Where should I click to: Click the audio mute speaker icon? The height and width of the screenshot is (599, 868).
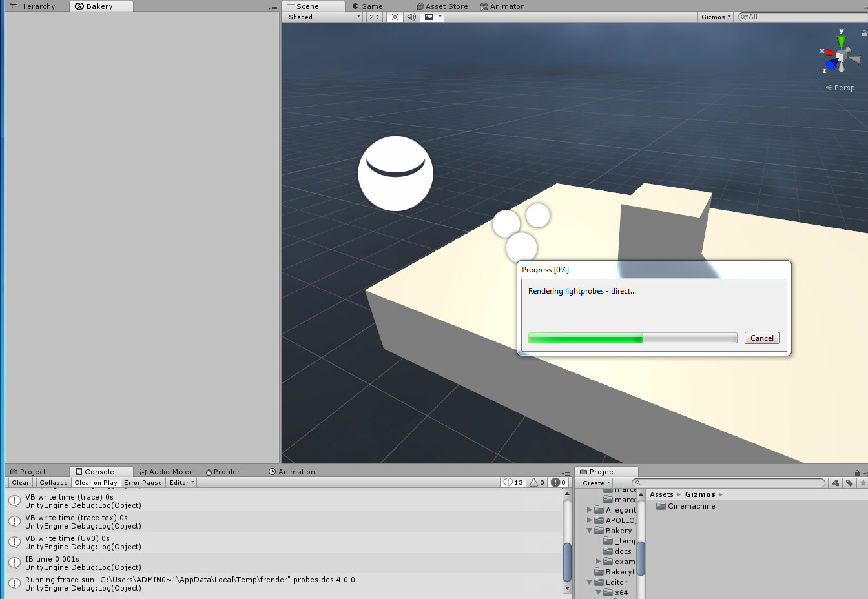coord(411,17)
